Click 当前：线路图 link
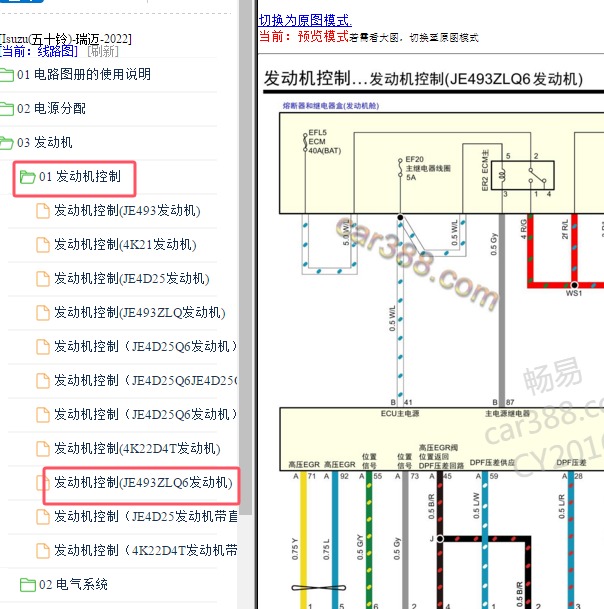Screen dimensions: 604x609 (x=39, y=51)
